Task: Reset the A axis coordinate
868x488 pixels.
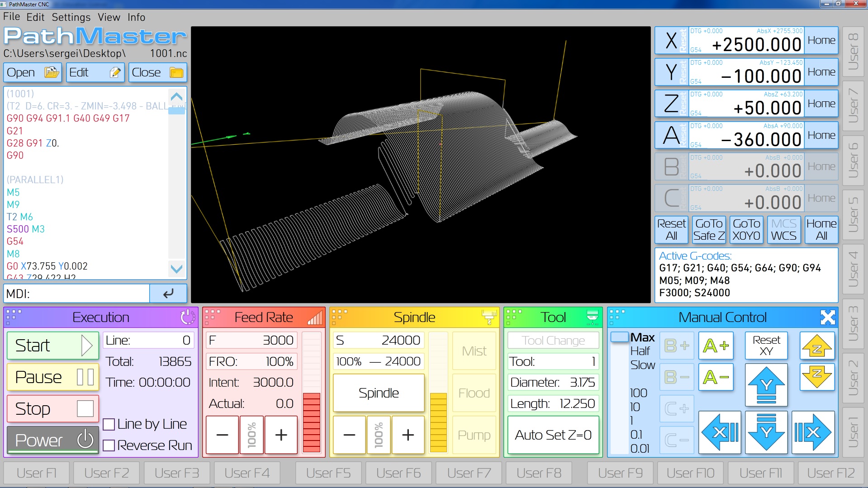Action: pos(683,135)
